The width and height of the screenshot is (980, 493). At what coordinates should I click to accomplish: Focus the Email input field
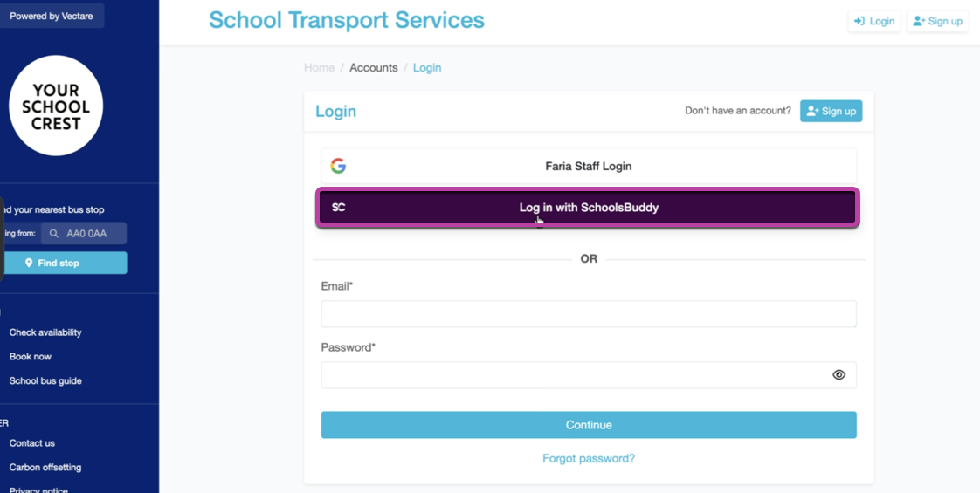point(589,314)
